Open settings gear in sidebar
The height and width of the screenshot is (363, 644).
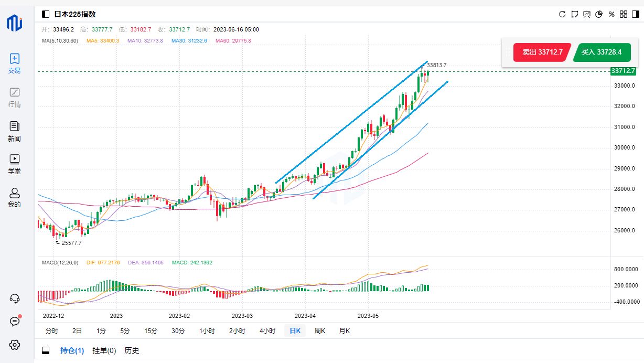pos(15,345)
